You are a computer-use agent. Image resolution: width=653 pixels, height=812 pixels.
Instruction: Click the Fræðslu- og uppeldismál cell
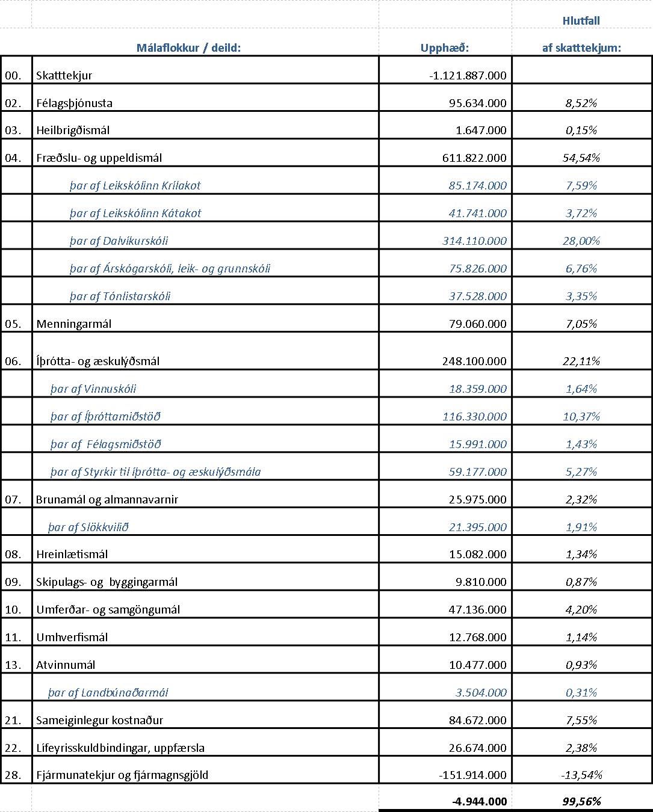[99, 158]
